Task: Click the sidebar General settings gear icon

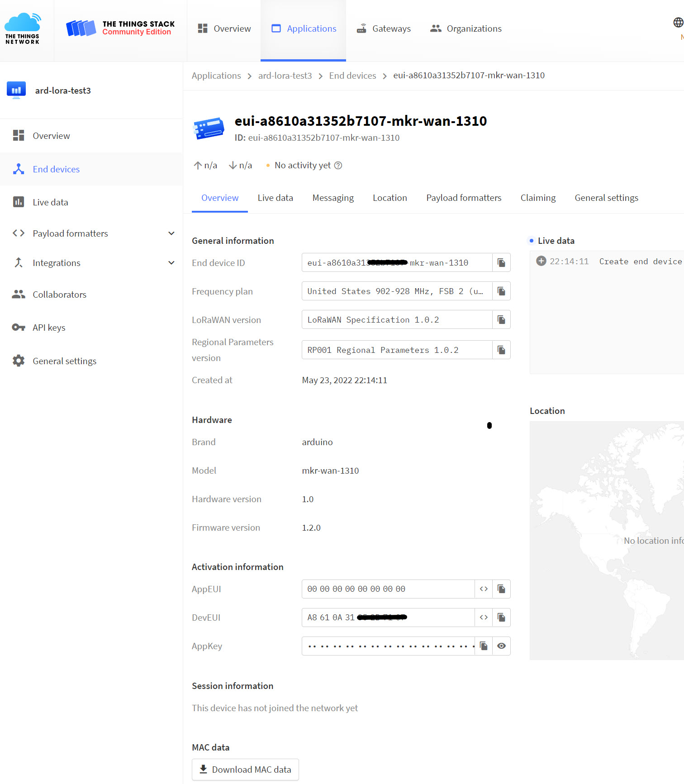Action: coord(19,361)
